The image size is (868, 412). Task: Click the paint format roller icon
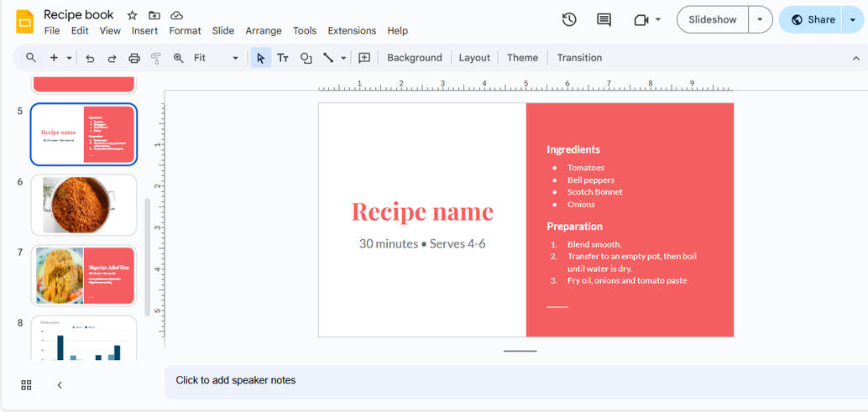click(x=156, y=58)
